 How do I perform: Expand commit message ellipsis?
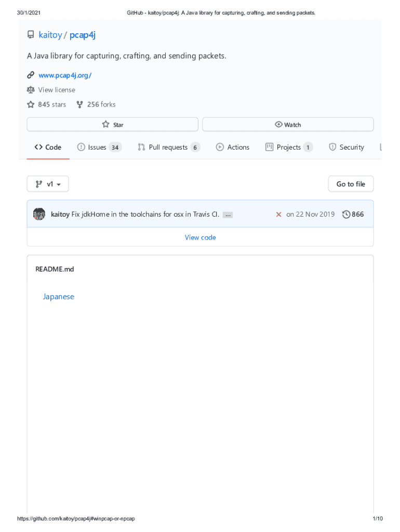pyautogui.click(x=228, y=215)
